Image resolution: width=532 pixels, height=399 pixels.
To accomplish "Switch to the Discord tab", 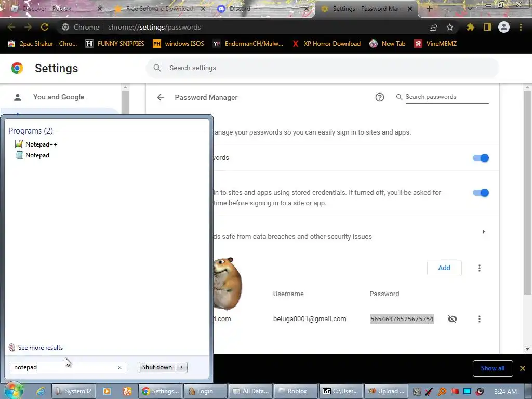I will point(261,9).
